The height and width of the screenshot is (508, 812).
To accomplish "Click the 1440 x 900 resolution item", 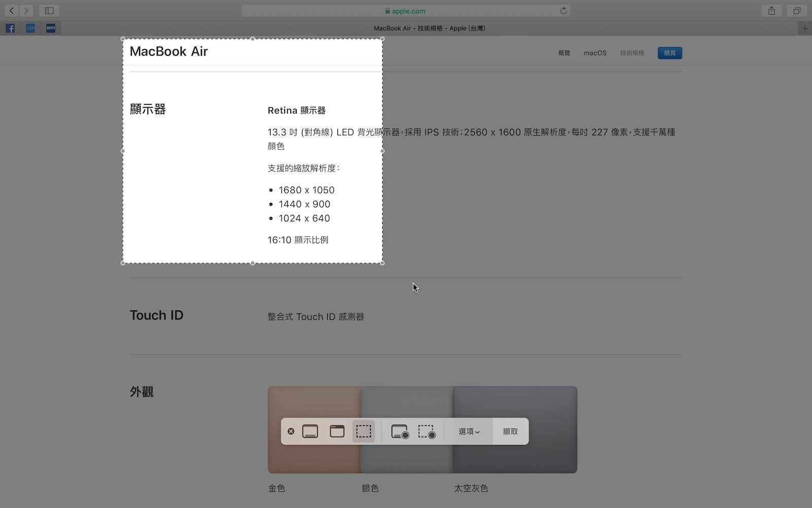I will pos(304,204).
